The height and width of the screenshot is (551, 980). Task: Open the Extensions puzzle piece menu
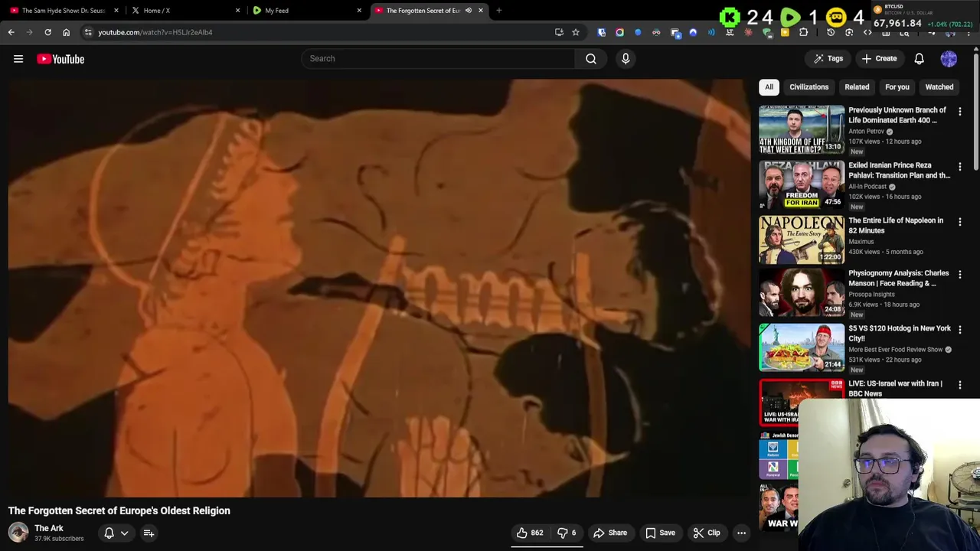803,32
